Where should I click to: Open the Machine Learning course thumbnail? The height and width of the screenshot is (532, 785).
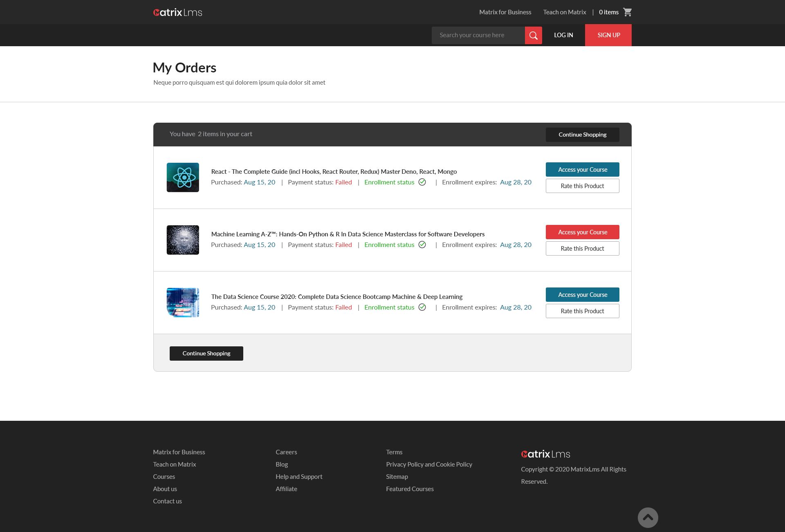[183, 240]
